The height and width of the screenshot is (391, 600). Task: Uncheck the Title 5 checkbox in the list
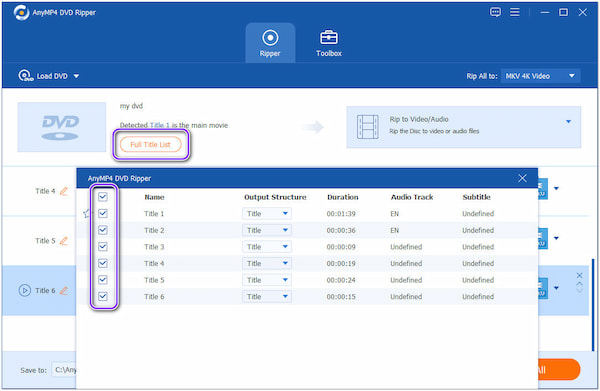pyautogui.click(x=103, y=280)
